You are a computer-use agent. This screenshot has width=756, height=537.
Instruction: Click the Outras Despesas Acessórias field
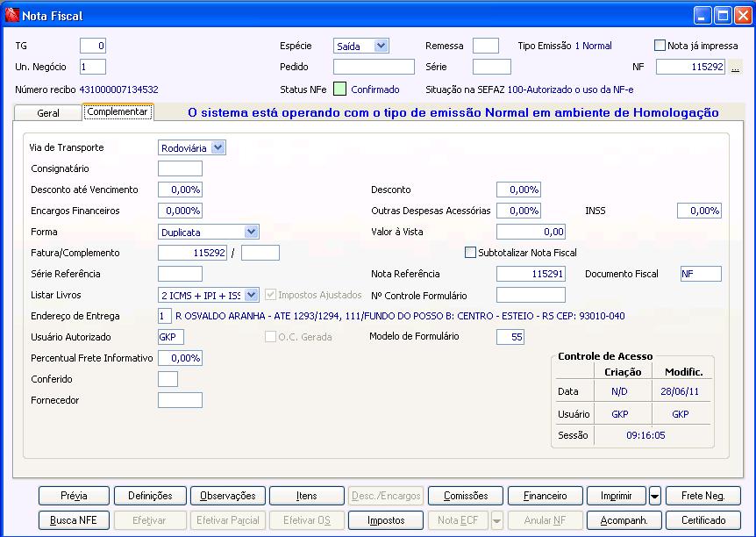[518, 211]
